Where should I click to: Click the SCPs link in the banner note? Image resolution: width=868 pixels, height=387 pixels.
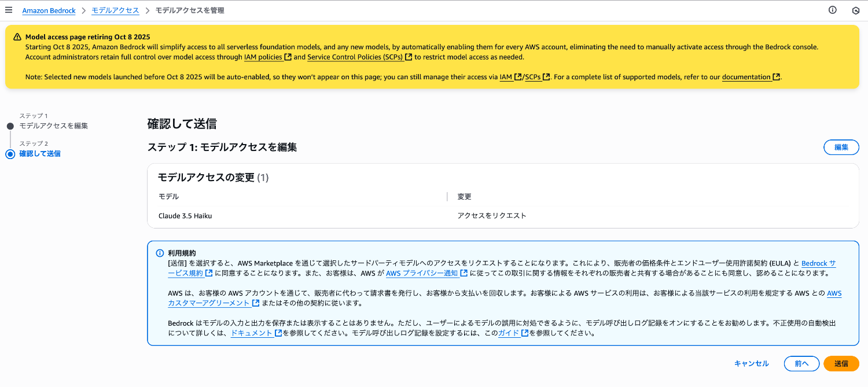[537, 77]
